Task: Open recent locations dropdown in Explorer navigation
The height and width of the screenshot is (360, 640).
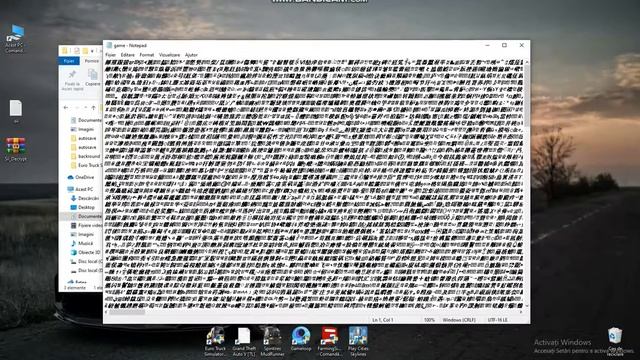Action: (85, 108)
